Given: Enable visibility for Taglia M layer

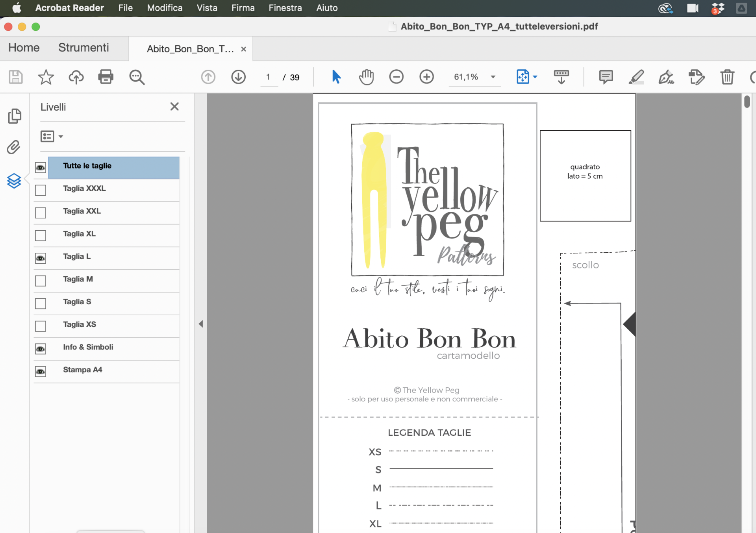Looking at the screenshot, I should [41, 281].
